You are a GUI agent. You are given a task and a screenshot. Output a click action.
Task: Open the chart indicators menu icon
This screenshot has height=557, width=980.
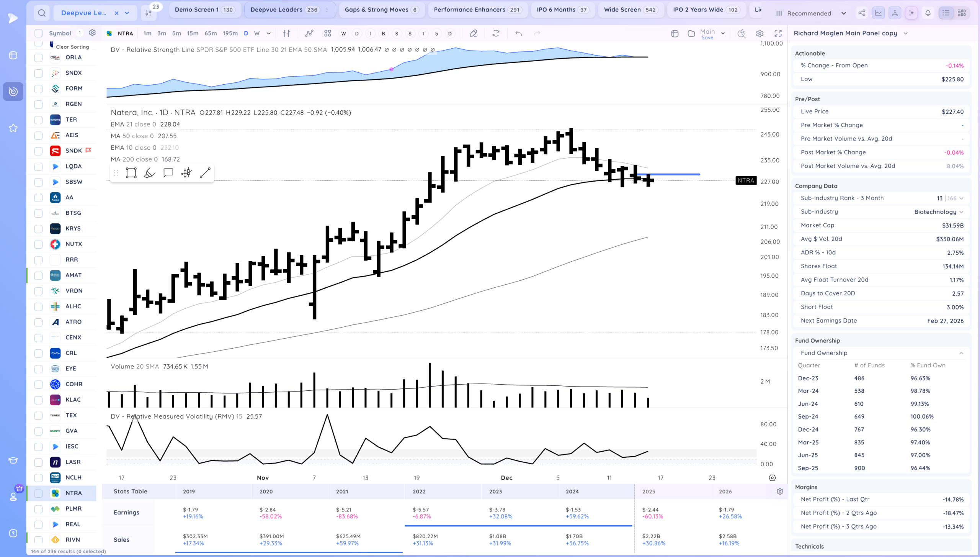point(309,34)
